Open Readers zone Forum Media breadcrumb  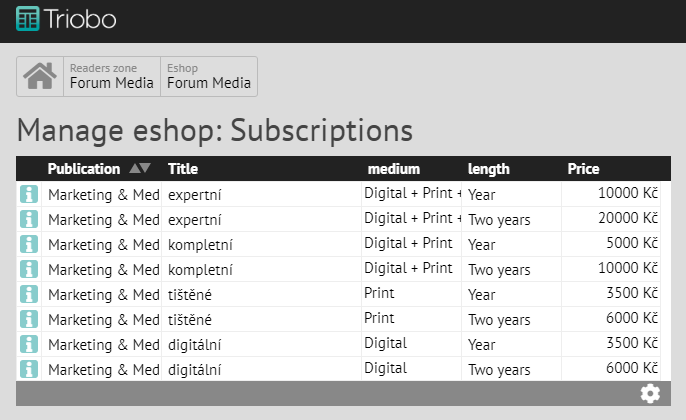(x=112, y=76)
